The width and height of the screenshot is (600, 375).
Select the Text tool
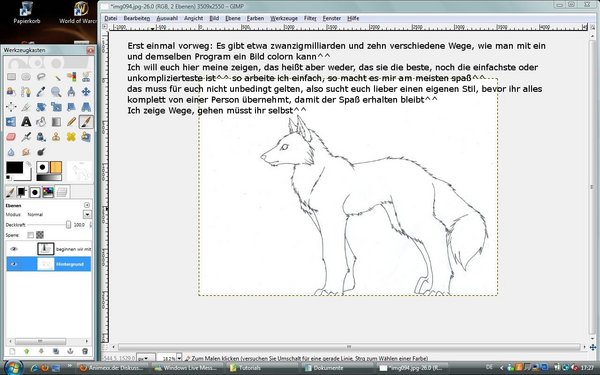pyautogui.click(x=26, y=122)
